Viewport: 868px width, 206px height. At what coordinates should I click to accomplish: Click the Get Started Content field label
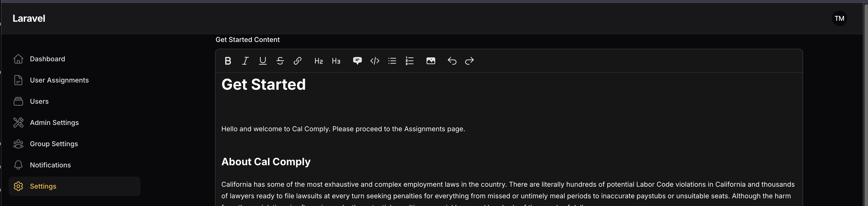click(248, 40)
